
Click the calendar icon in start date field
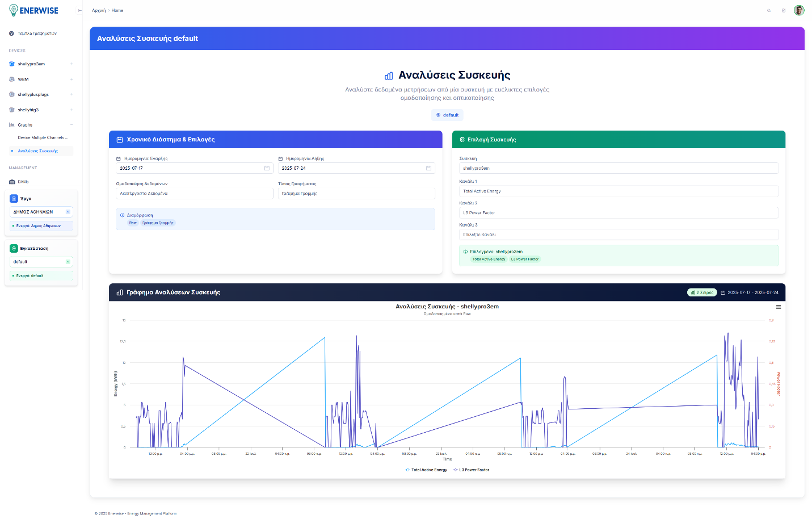click(267, 168)
